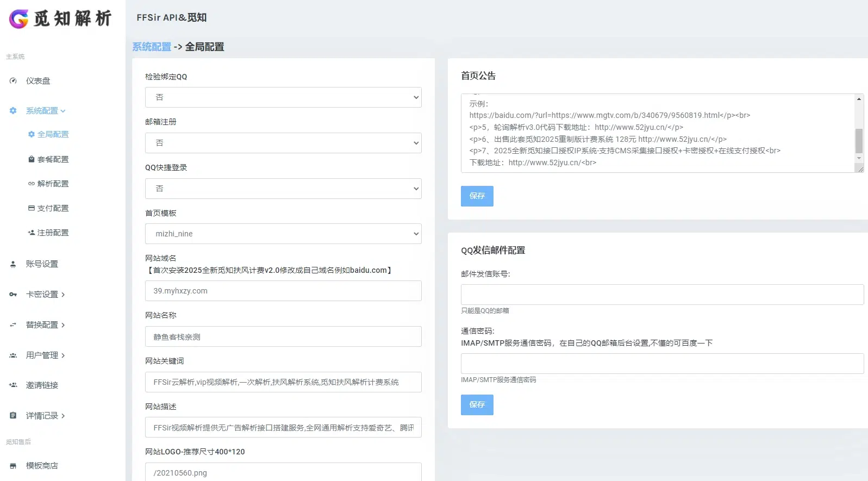Save the 首页公告 announcement
868x481 pixels.
pos(477,196)
